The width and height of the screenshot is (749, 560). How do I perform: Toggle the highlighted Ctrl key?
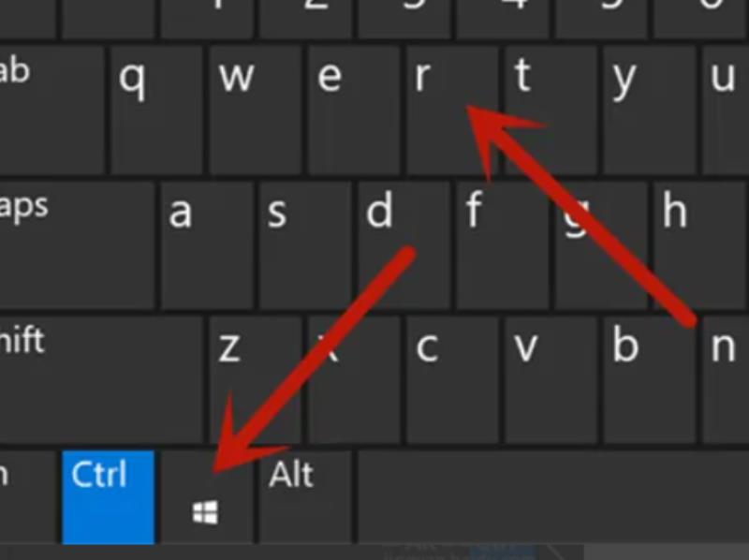click(108, 497)
